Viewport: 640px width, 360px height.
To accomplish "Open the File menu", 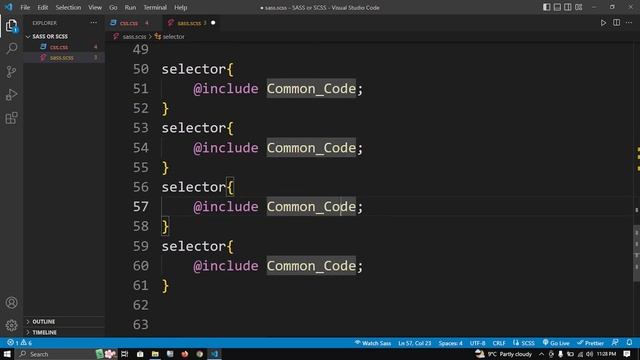I will (25, 7).
